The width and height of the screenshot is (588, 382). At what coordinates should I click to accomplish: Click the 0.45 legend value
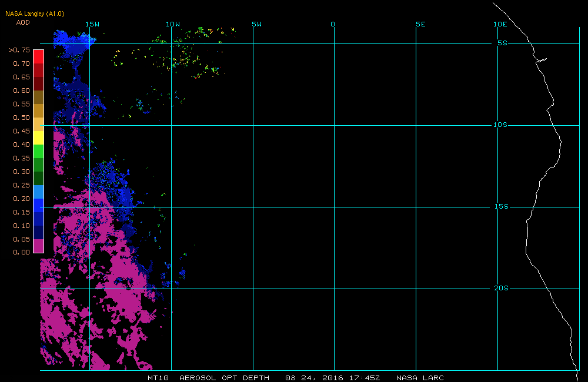click(x=21, y=131)
